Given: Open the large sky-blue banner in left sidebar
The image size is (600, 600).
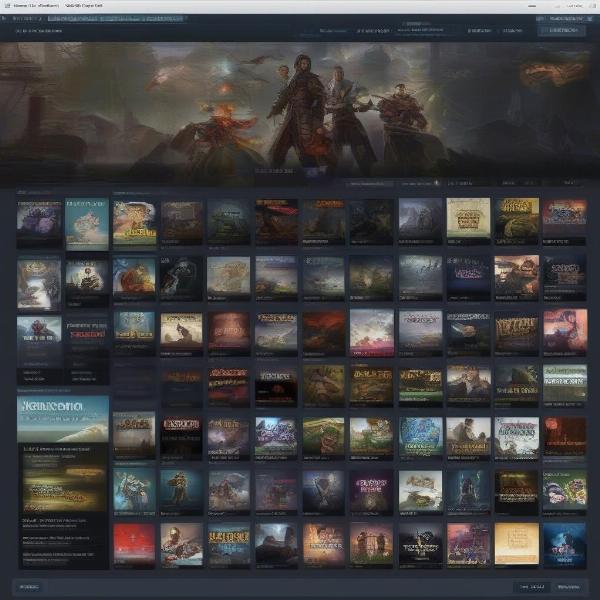Looking at the screenshot, I should [x=63, y=419].
